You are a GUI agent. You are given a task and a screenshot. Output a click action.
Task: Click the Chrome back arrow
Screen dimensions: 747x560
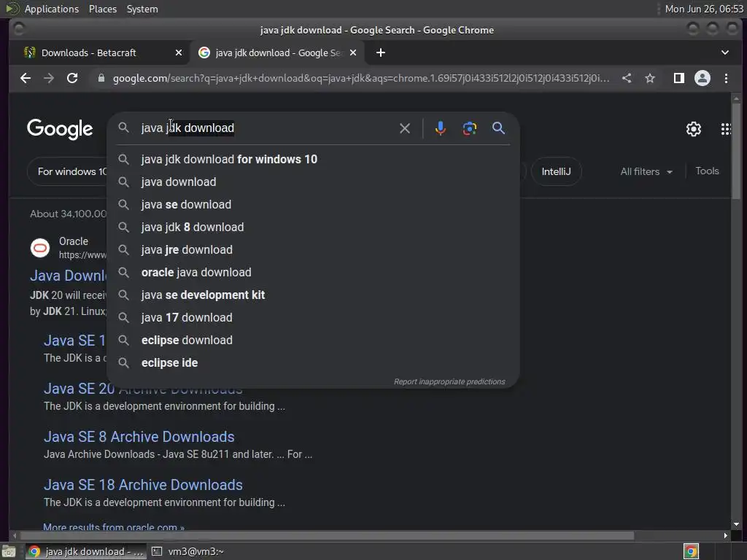26,78
